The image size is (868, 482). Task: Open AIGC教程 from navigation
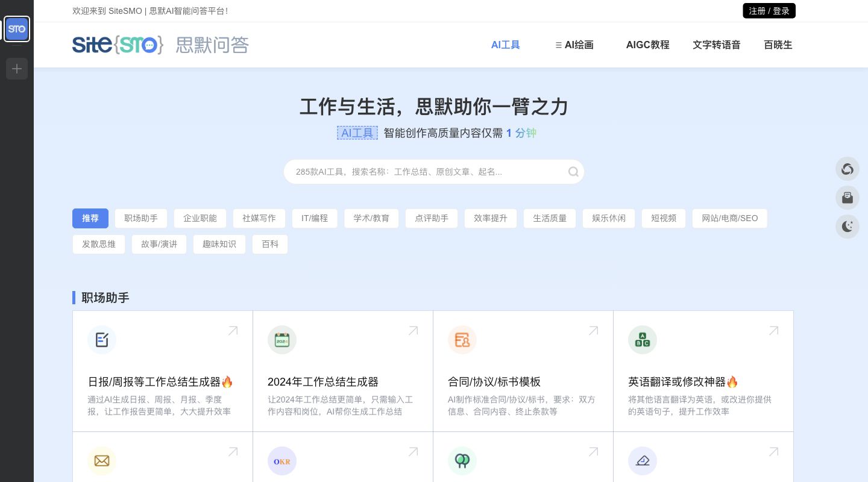pyautogui.click(x=647, y=45)
